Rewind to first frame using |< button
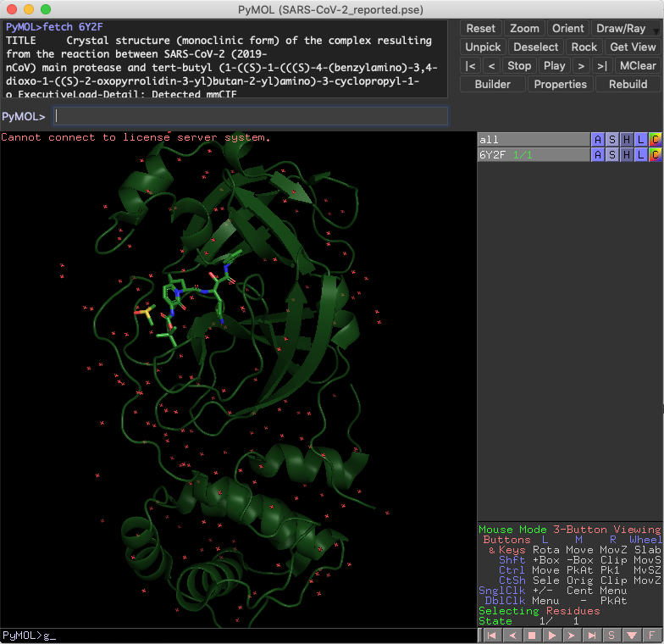Image resolution: width=664 pixels, height=644 pixels. [x=470, y=66]
